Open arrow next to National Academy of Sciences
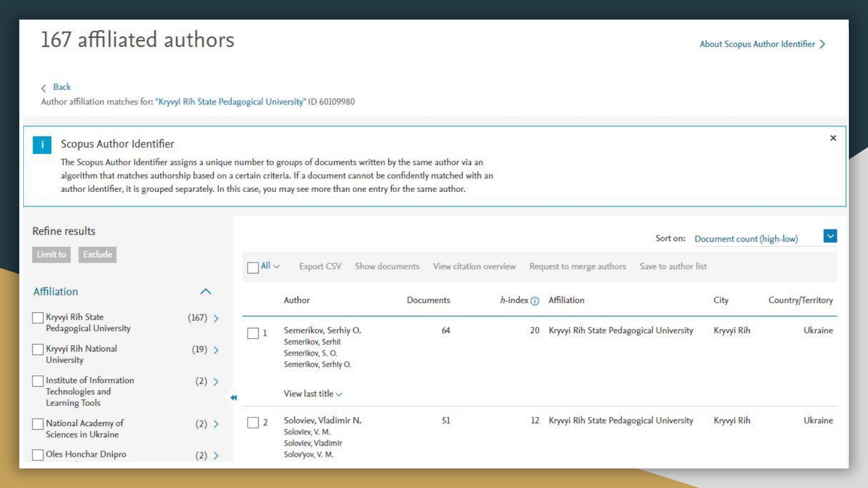The width and height of the screenshot is (868, 488). pyautogui.click(x=216, y=424)
